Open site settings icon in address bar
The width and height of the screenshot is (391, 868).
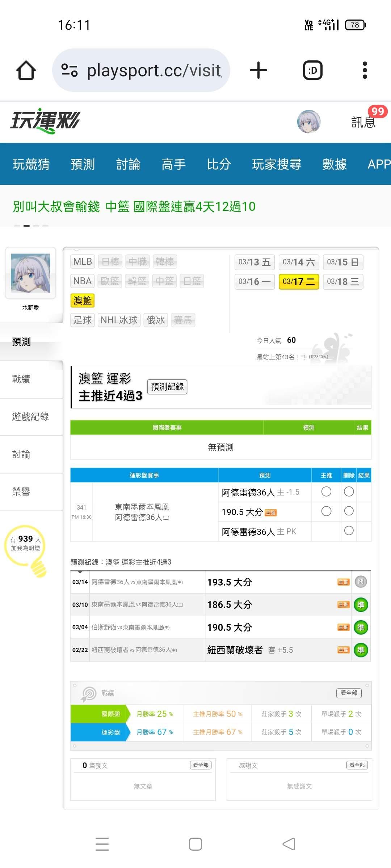(70, 70)
